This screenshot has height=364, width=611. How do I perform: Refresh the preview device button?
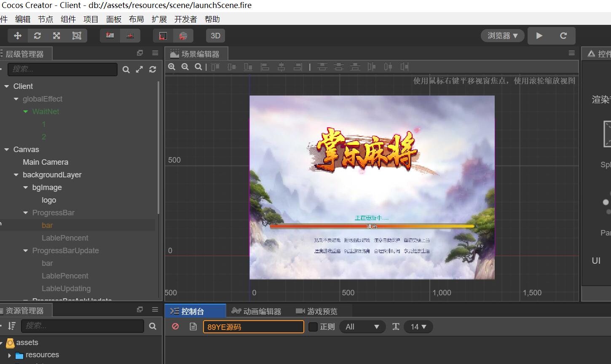coord(563,36)
